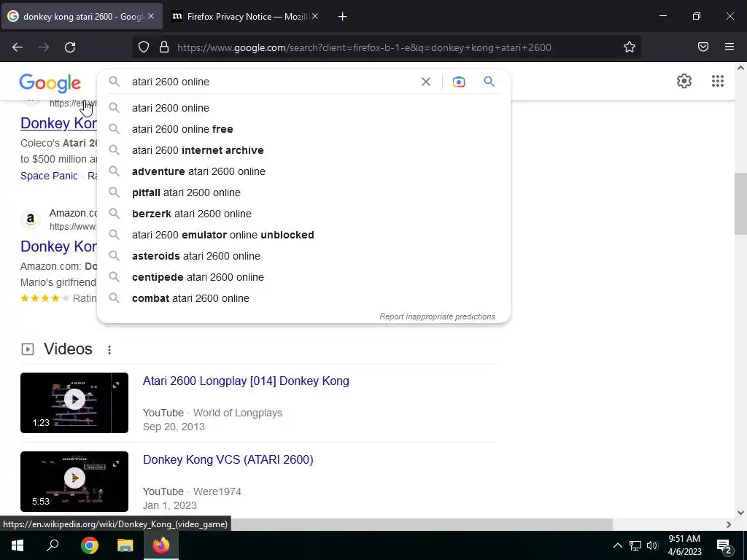The image size is (747, 560).
Task: Open Windows Start menu
Action: [18, 545]
